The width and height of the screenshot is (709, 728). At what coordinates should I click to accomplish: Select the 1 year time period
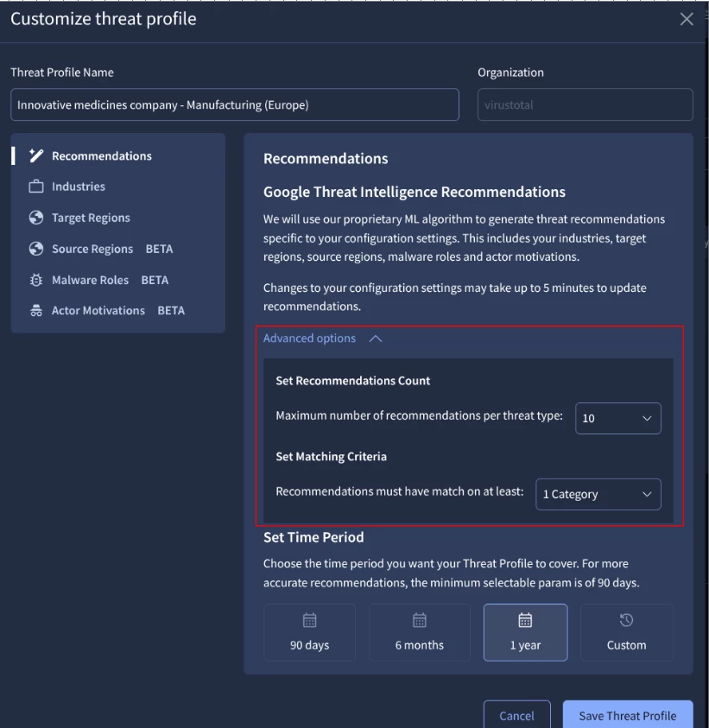525,632
